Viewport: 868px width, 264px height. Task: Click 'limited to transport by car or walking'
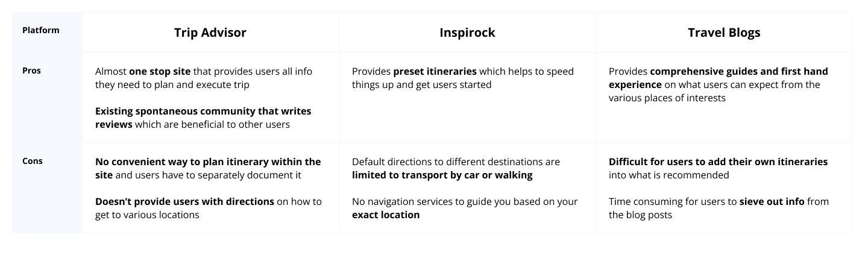point(442,175)
